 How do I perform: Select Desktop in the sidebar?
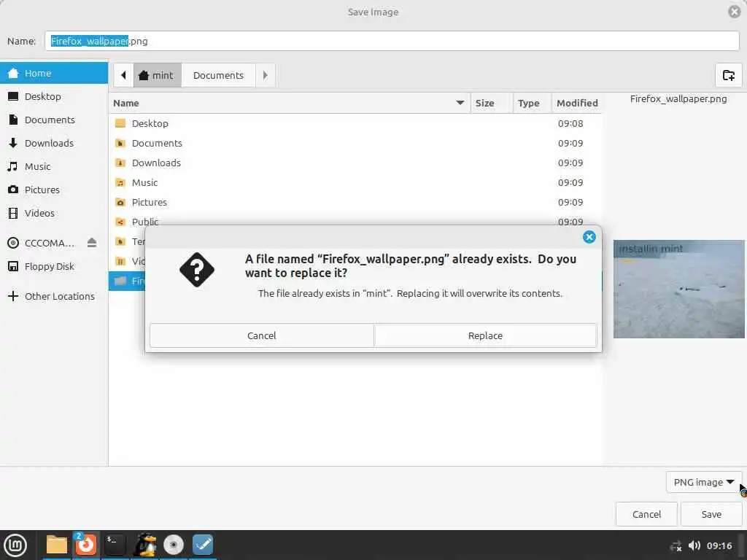tap(54, 97)
